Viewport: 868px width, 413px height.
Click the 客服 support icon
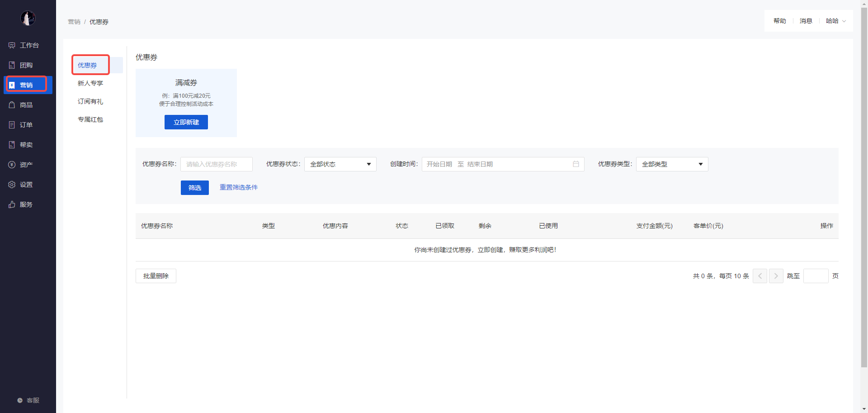[x=20, y=400]
